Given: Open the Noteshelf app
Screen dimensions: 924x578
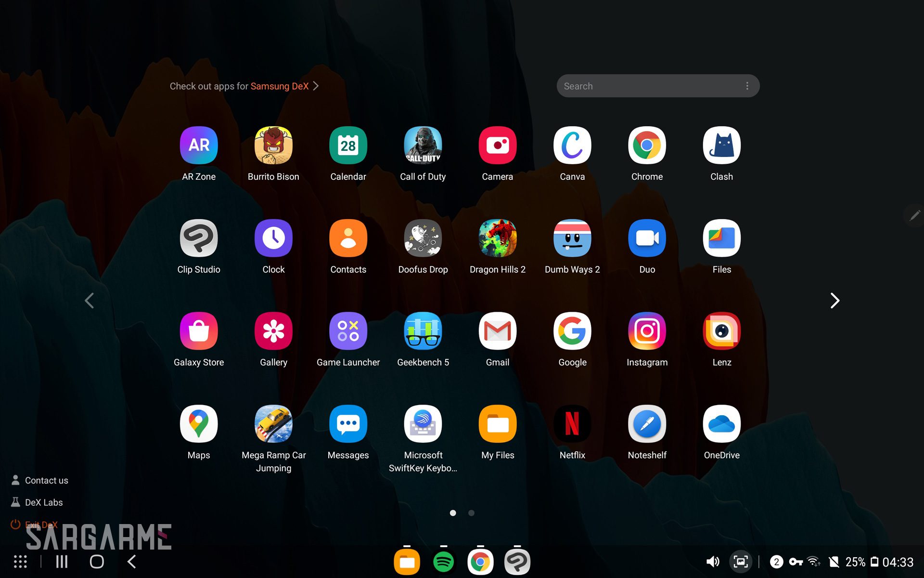Looking at the screenshot, I should point(646,424).
